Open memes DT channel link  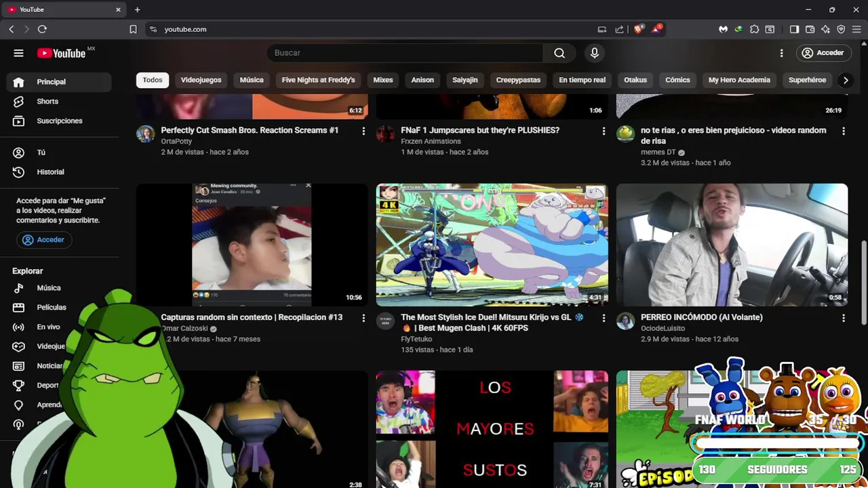click(658, 152)
